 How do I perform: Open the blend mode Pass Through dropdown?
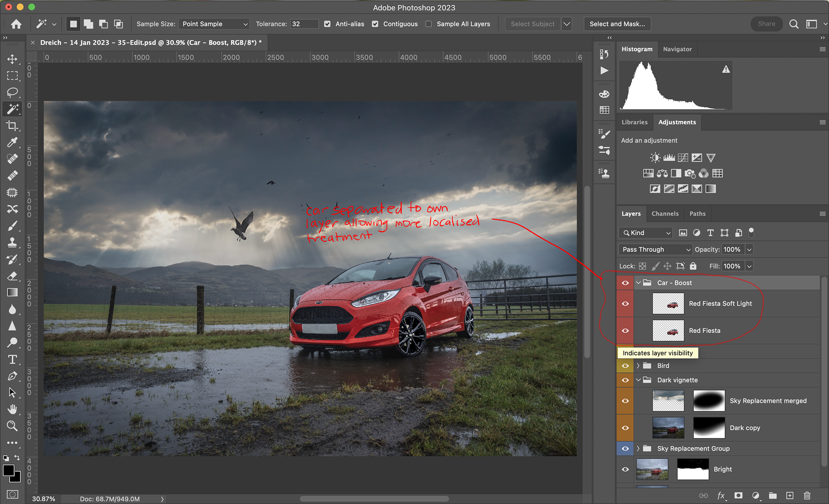(x=655, y=249)
